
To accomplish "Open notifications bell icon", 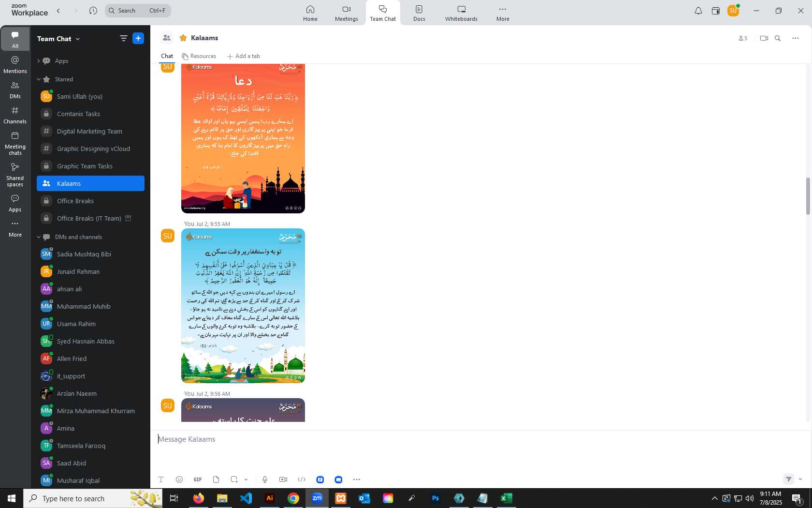I will click(x=698, y=11).
